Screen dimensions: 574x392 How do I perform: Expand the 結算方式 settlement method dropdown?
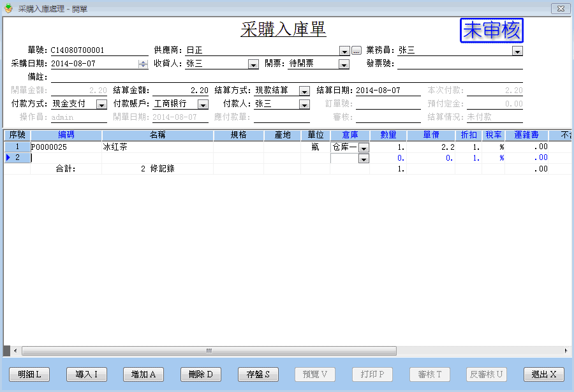(x=304, y=91)
